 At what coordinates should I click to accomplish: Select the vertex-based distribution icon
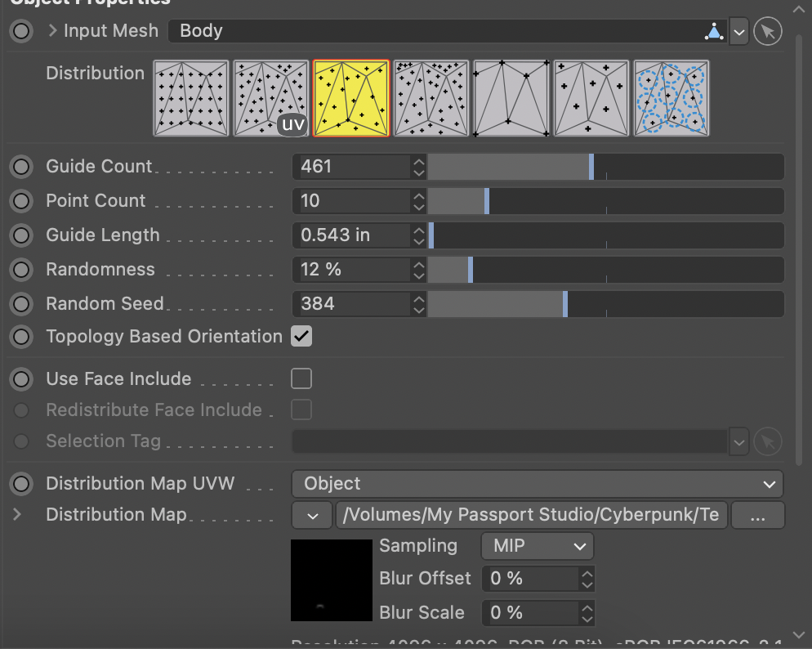(511, 98)
